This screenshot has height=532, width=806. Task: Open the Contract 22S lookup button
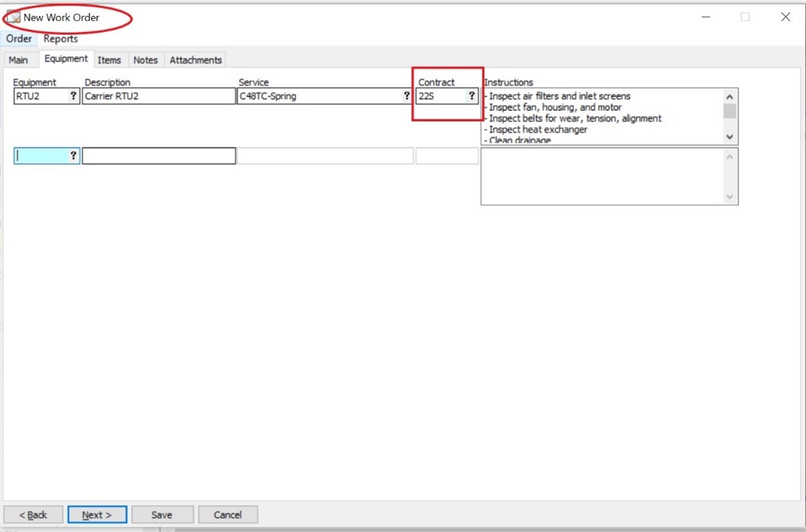tap(471, 96)
